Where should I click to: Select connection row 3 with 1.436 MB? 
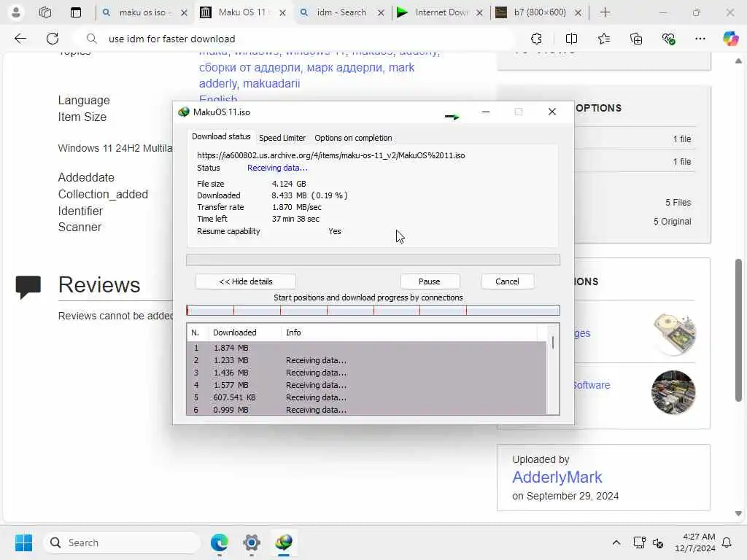(x=366, y=373)
